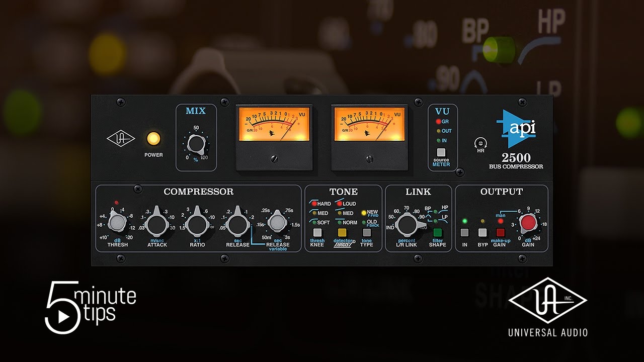
Task: Click the play icon inside 5 minute tips logo
Action: coord(63,318)
